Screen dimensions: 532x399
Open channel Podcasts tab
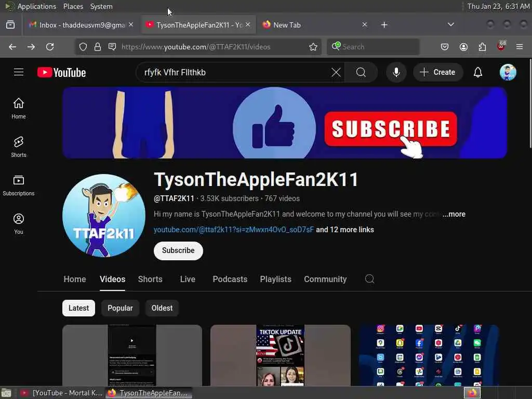230,279
